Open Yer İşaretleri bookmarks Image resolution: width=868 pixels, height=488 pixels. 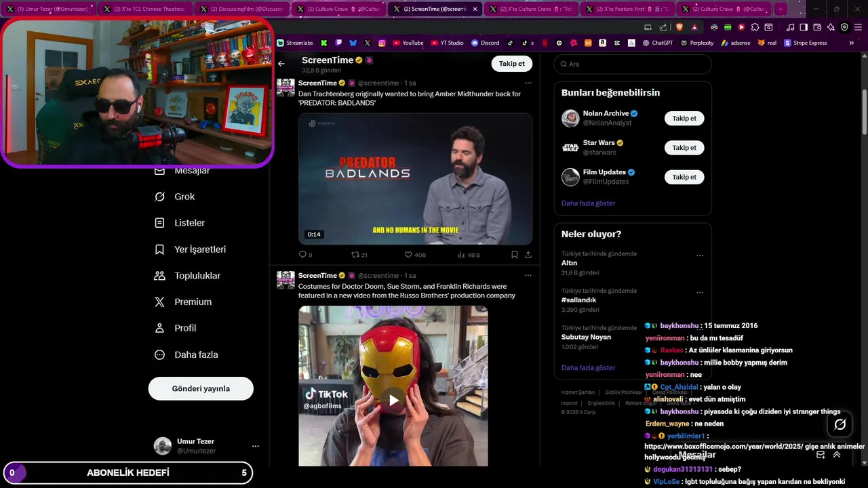[x=191, y=249]
